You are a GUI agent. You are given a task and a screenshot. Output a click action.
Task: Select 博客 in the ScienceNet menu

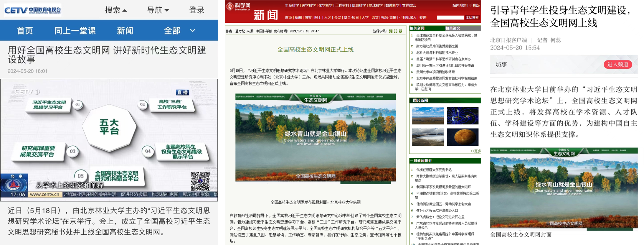coord(308,18)
